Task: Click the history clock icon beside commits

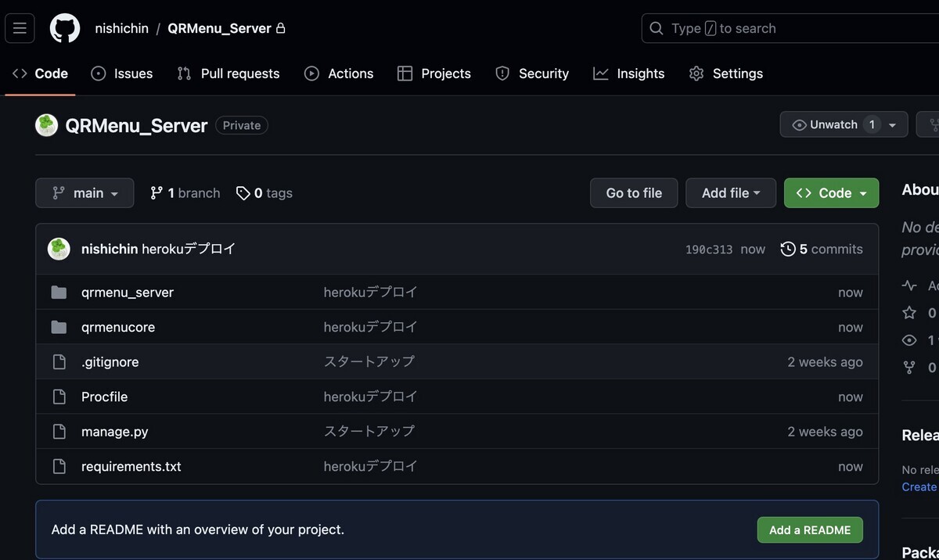Action: coord(788,249)
